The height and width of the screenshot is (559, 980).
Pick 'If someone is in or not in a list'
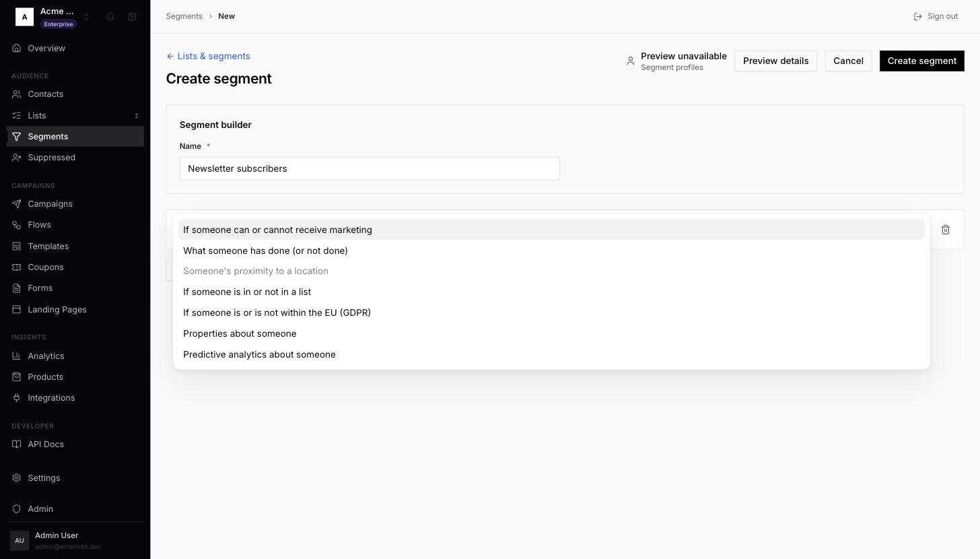(x=551, y=292)
